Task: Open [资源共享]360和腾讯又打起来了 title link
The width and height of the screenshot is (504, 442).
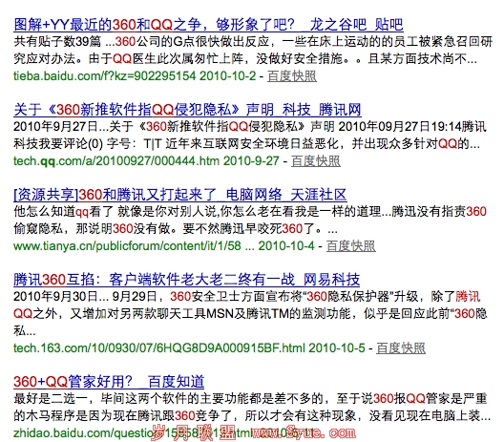Action: tap(180, 195)
